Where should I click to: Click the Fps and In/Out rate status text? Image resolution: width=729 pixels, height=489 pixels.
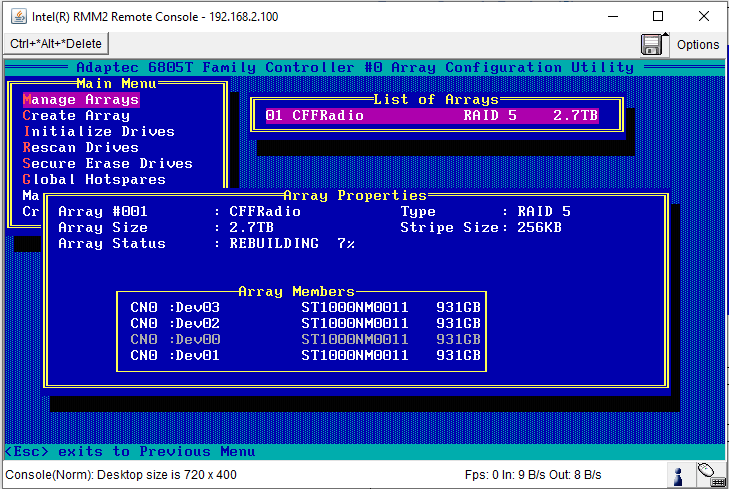(533, 475)
